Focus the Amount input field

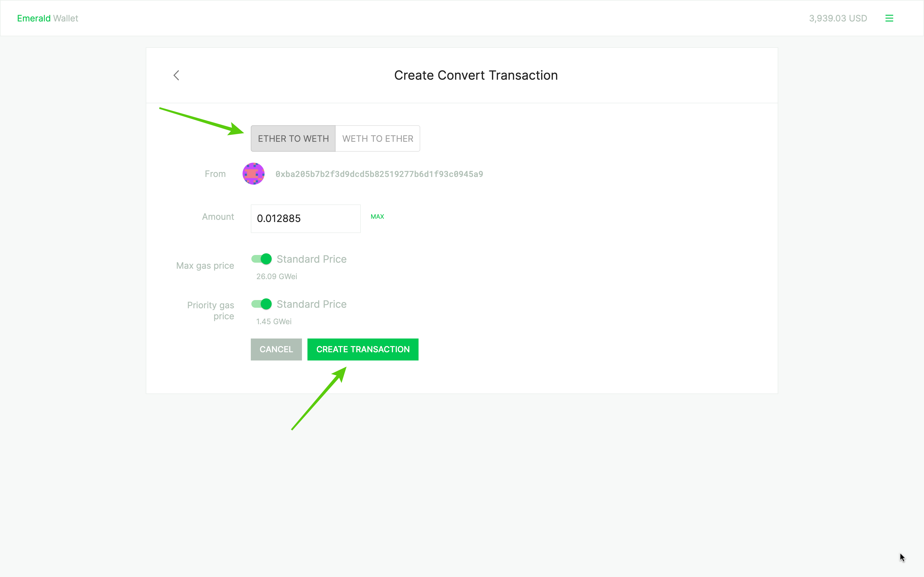pyautogui.click(x=306, y=219)
